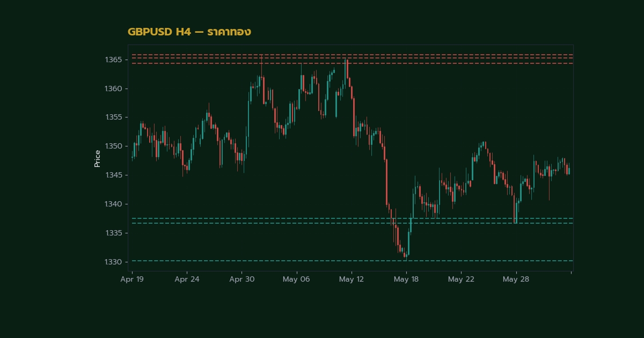Click the 1365 price tick label
Image resolution: width=644 pixels, height=338 pixels.
click(113, 60)
